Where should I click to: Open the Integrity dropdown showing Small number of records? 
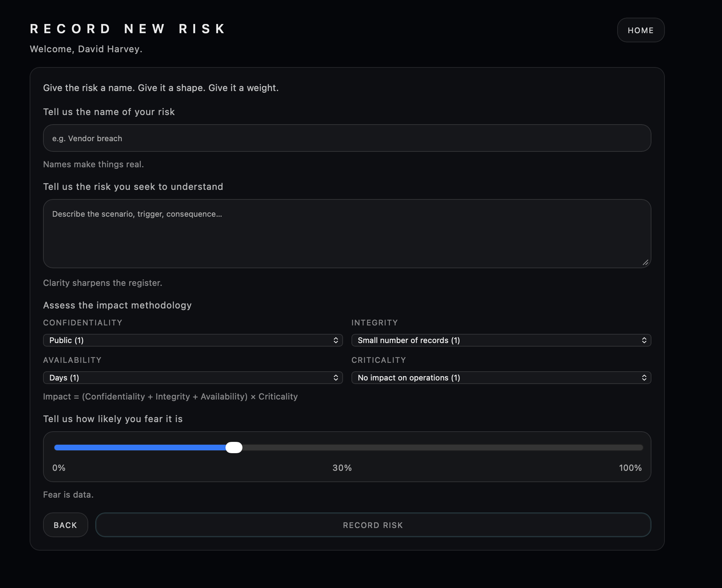pyautogui.click(x=494, y=340)
